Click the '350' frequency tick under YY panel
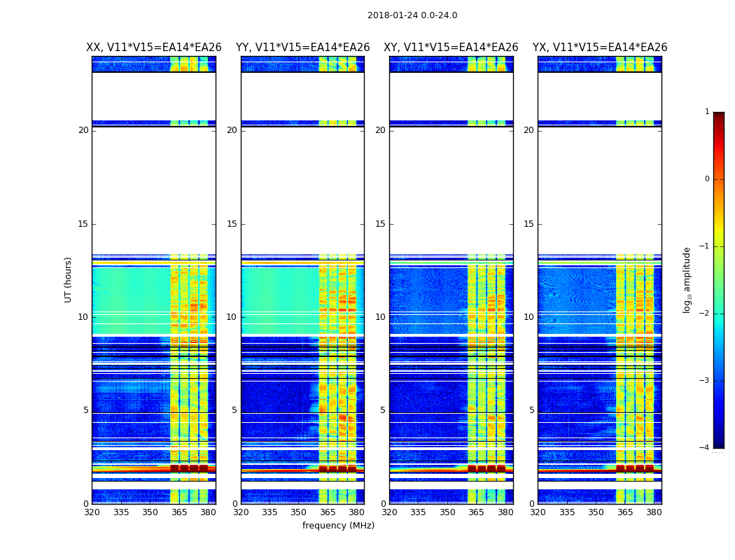Viewport: 735px width, 560px height. 298,512
